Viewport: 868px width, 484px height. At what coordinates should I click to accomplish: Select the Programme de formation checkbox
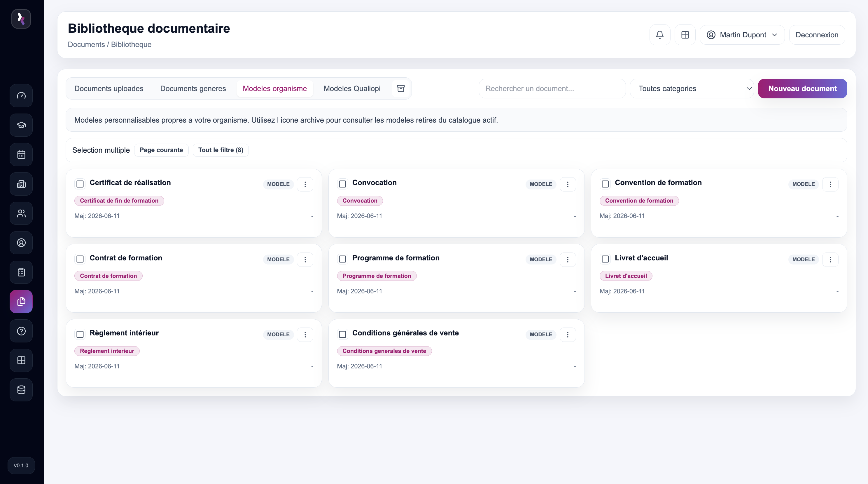click(342, 259)
